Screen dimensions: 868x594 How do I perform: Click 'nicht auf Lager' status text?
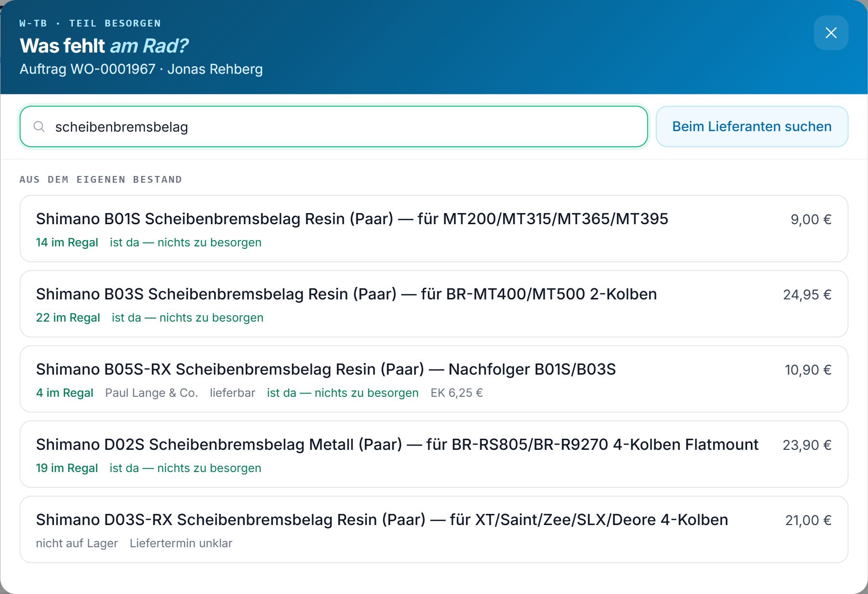pyautogui.click(x=77, y=543)
